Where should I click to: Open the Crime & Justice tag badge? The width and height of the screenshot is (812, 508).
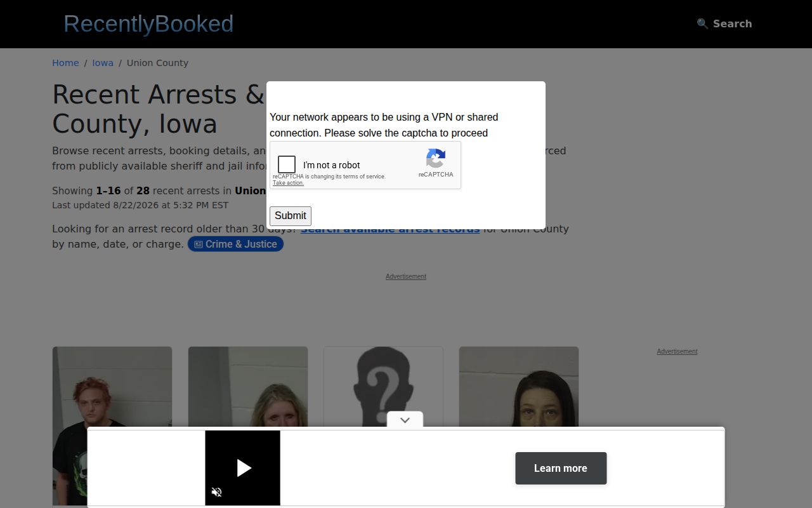235,244
